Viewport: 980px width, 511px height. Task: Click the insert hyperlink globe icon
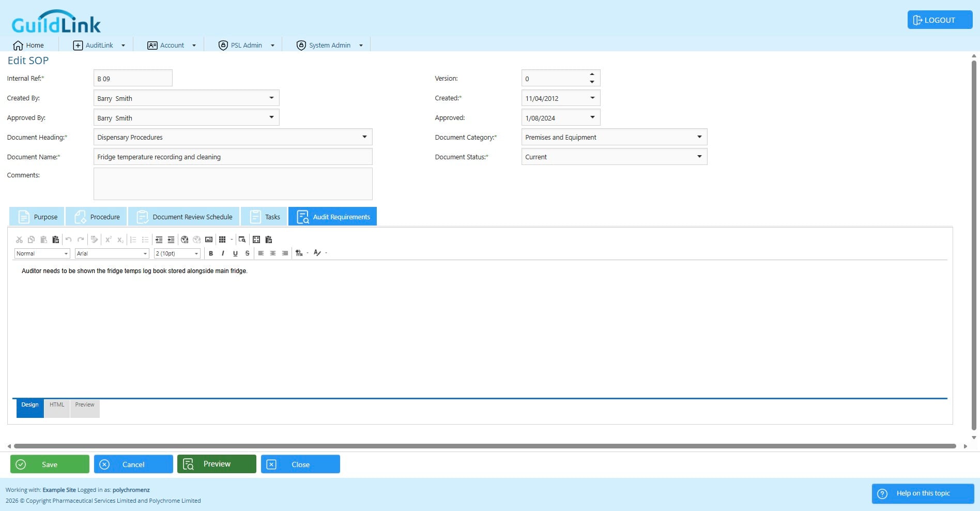pyautogui.click(x=184, y=239)
